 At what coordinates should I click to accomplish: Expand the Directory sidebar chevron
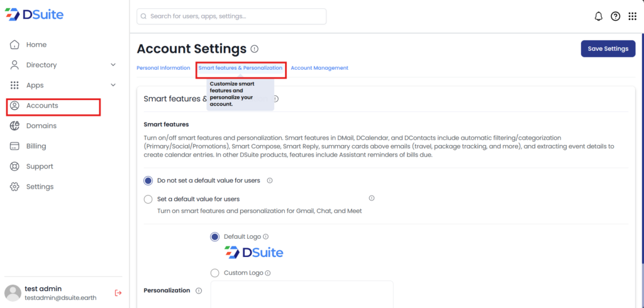(x=113, y=65)
